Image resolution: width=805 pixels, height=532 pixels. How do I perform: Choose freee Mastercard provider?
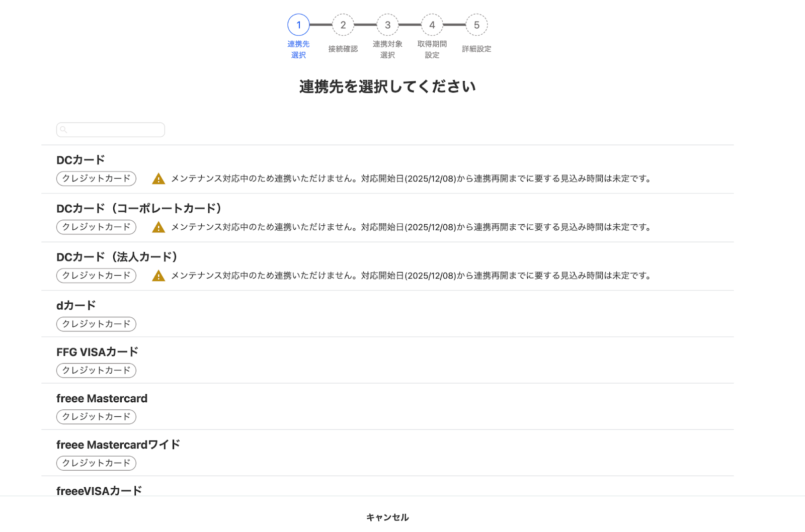[387, 406]
